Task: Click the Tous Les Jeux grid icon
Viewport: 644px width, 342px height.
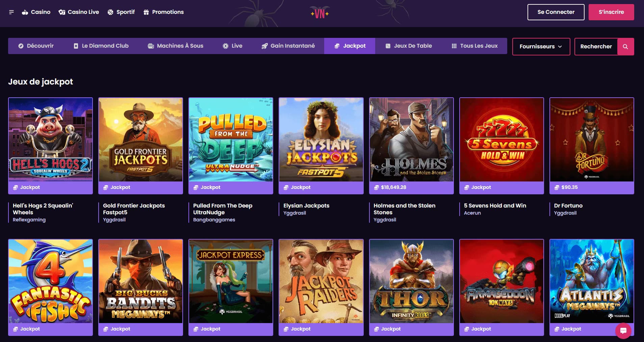Action: click(x=454, y=46)
